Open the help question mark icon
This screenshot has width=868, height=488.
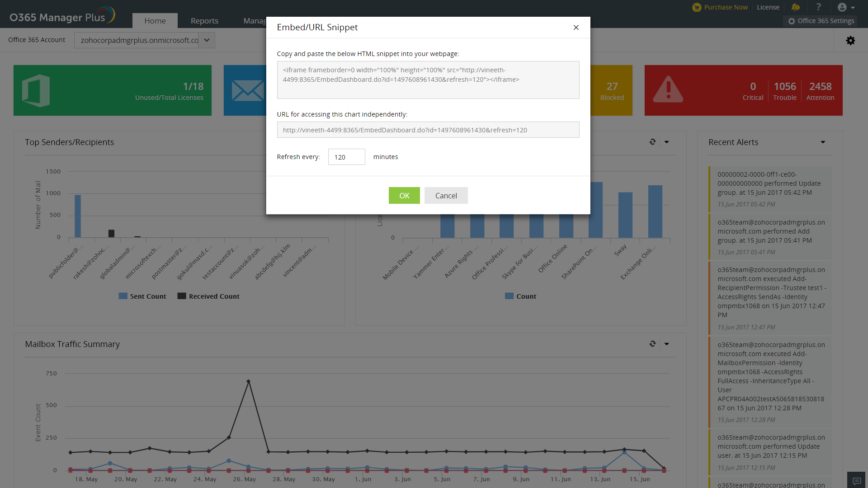point(818,7)
